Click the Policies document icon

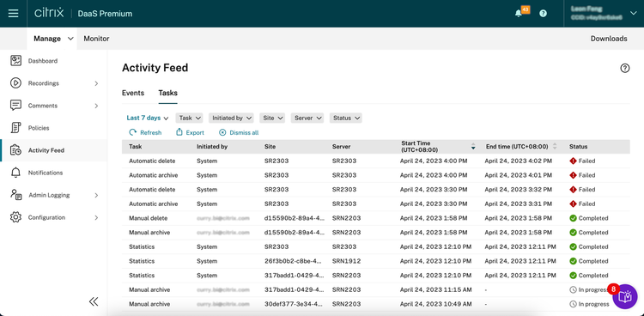click(15, 128)
